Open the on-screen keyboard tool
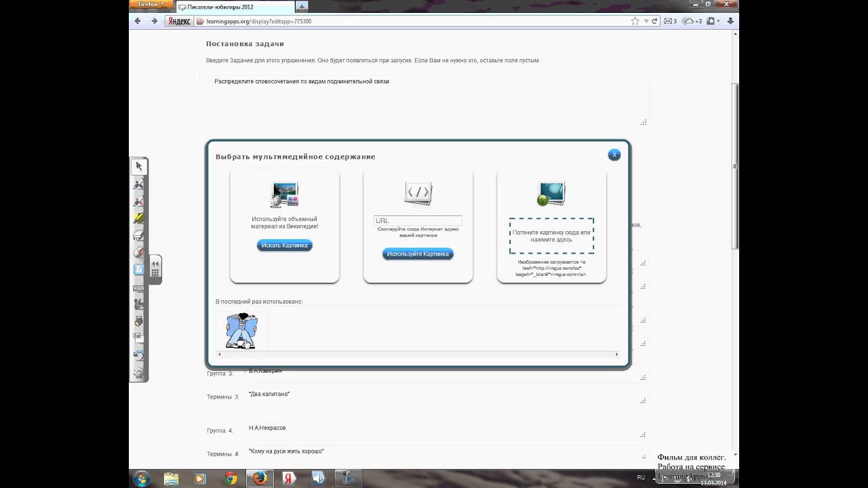Screen dimensions: 868x488 [x=138, y=289]
